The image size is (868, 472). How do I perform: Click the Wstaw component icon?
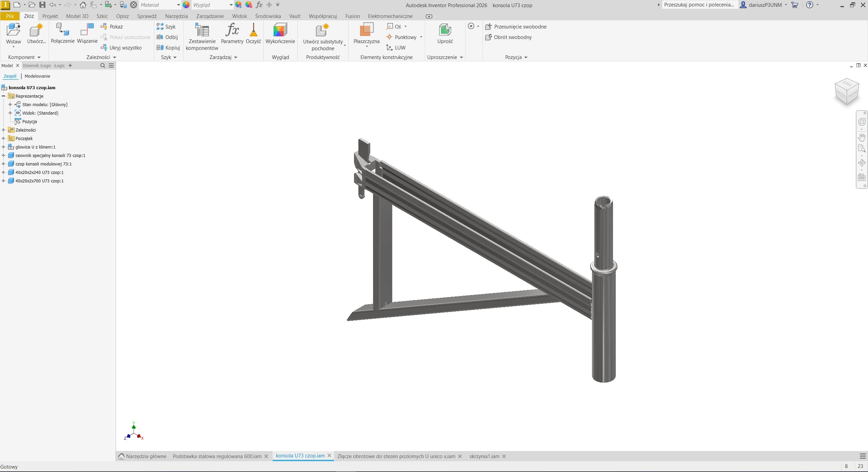pos(13,30)
